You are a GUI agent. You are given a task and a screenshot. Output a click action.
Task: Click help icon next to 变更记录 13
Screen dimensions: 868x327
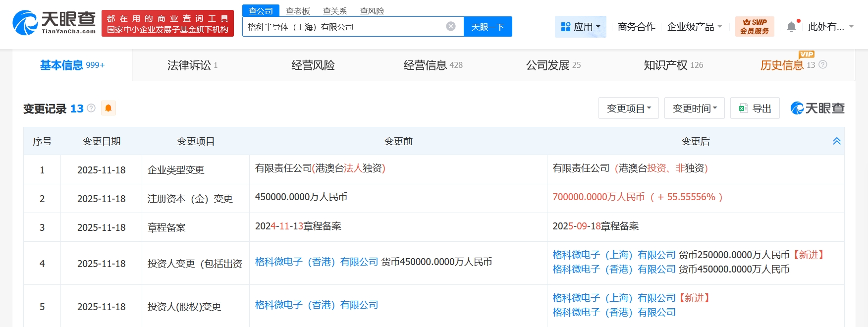click(x=91, y=108)
